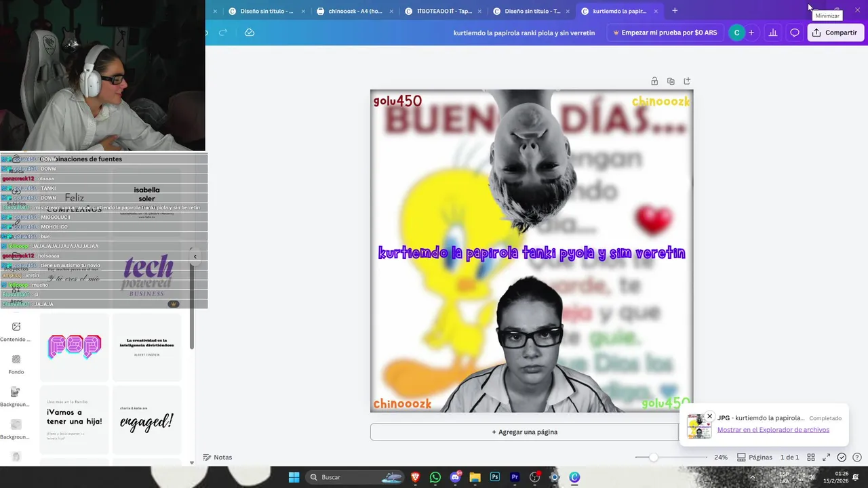868x488 pixels.
Task: Adjust the zoom slider handle
Action: coord(653,457)
